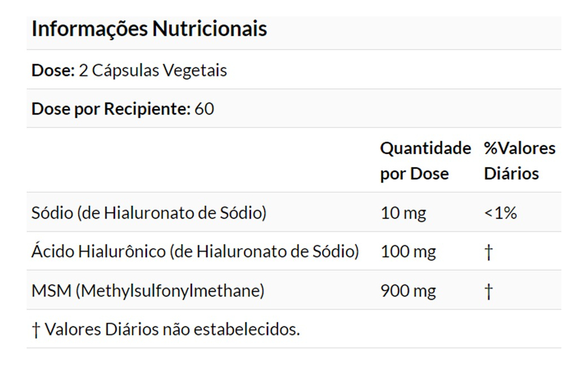Click the <1% daily value

pos(500,213)
